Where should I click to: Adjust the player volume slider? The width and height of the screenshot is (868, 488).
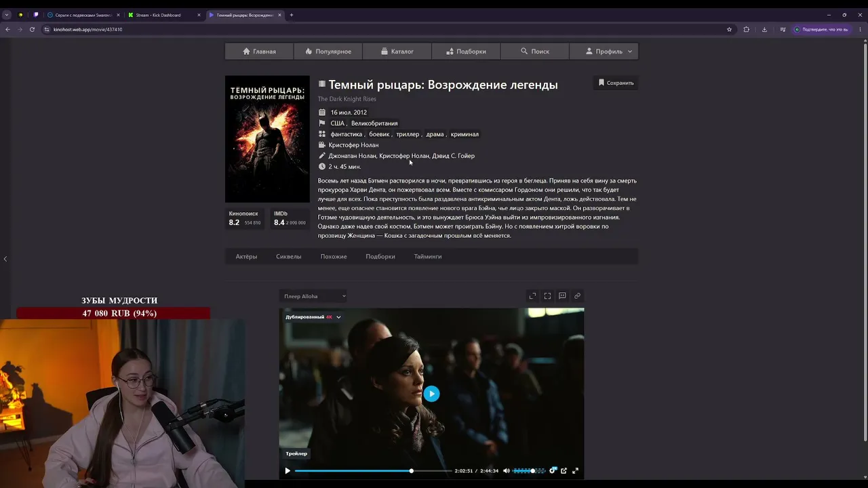coord(529,470)
